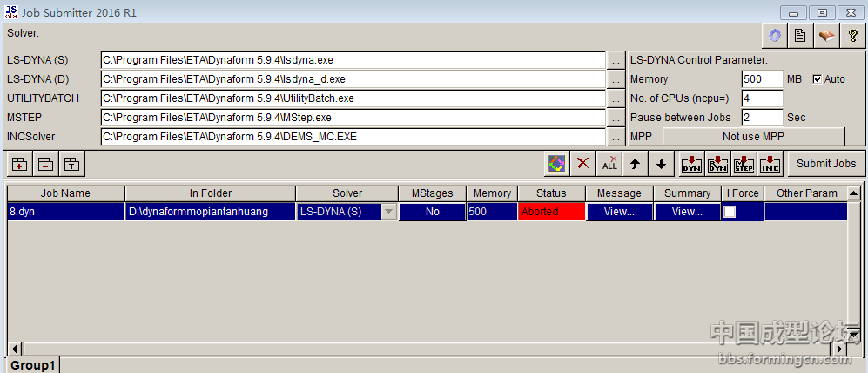Click the delete ALL jobs icon
Screen dimensions: 868x373
[x=610, y=163]
